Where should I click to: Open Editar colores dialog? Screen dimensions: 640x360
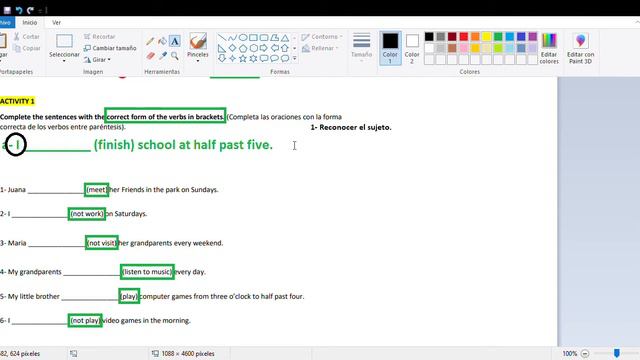(x=549, y=48)
